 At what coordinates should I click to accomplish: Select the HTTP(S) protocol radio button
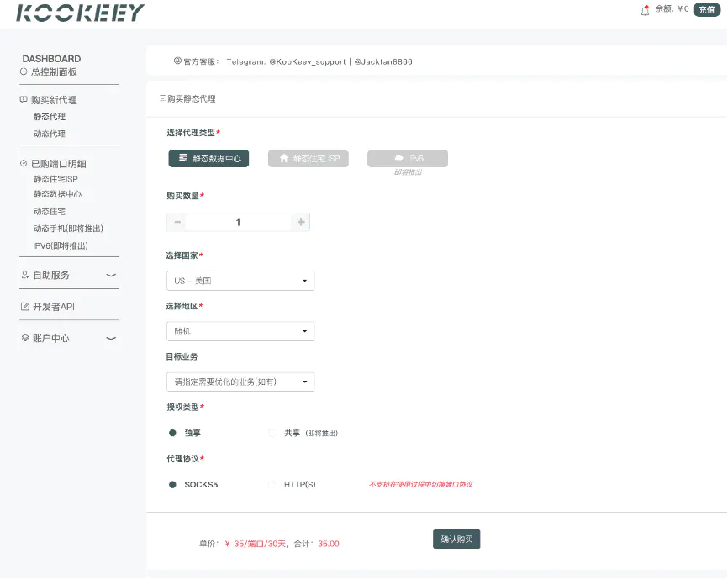(x=272, y=484)
